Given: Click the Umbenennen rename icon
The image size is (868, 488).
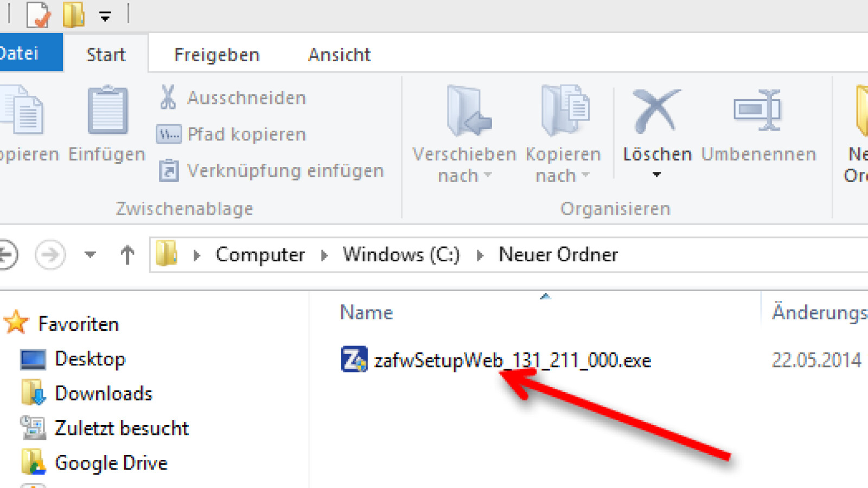Looking at the screenshot, I should tap(757, 111).
